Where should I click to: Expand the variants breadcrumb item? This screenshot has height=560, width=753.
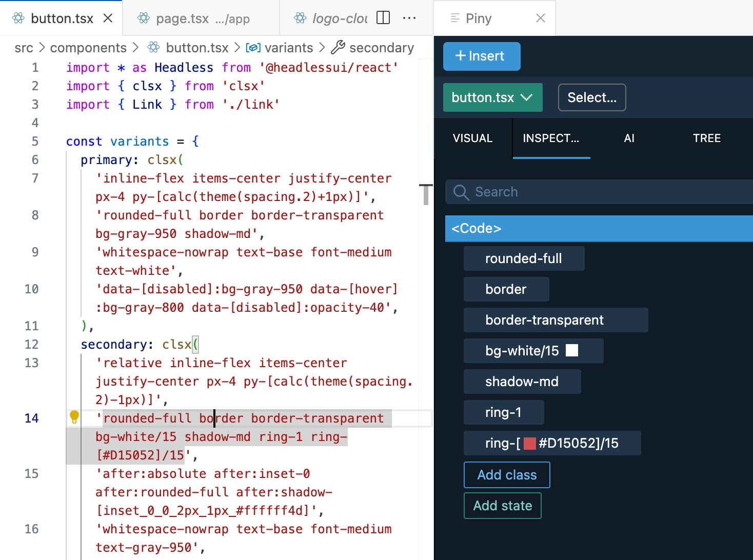coord(289,48)
